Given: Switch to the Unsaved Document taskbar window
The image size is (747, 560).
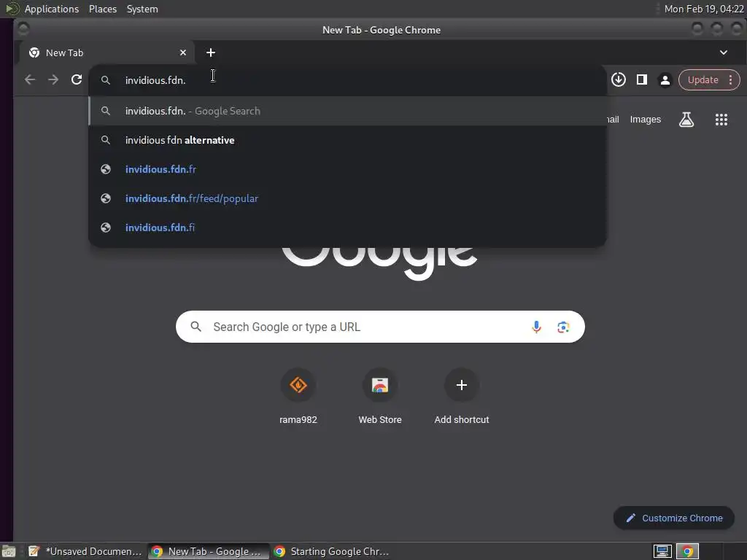Looking at the screenshot, I should click(x=85, y=551).
